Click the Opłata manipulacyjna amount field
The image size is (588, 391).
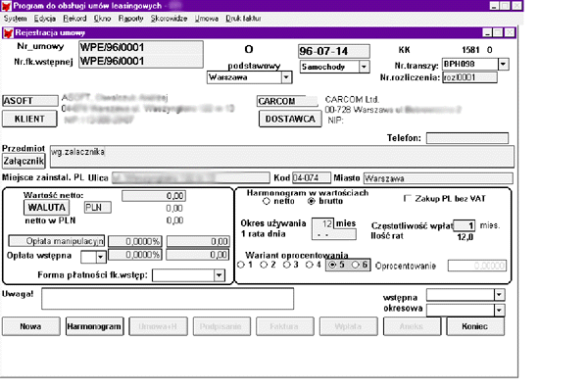click(198, 241)
